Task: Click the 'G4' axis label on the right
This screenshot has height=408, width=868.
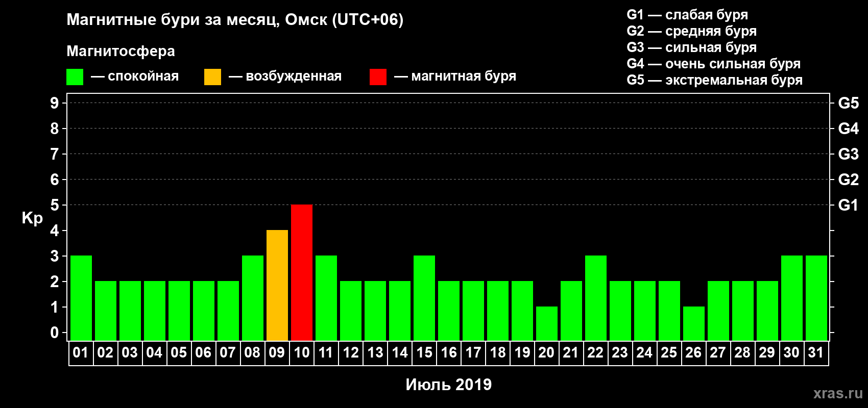Action: [x=848, y=129]
